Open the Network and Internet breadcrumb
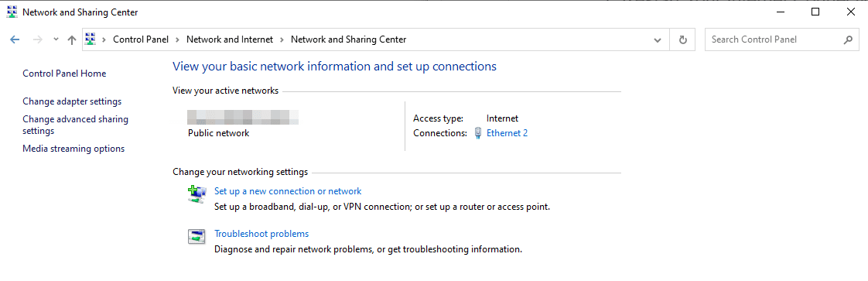Viewport: 868px width, 281px height. click(230, 39)
